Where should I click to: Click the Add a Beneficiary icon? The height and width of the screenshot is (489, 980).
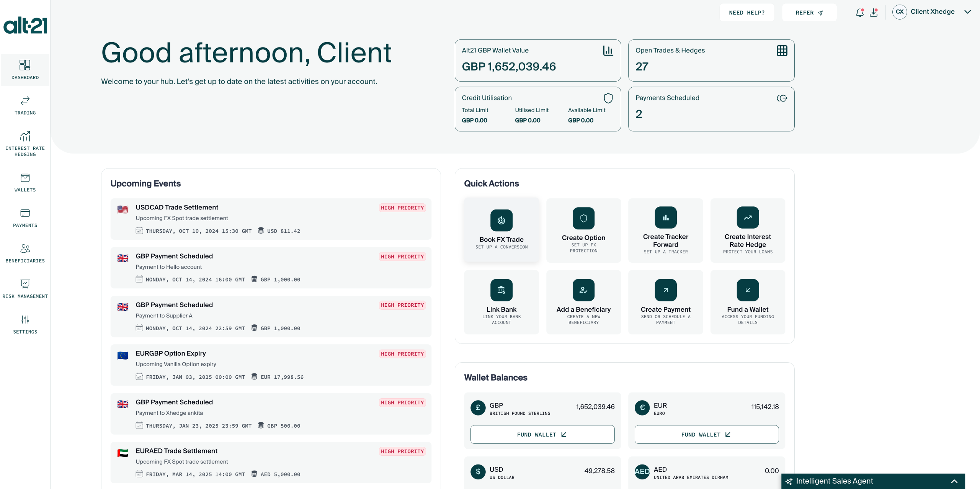(x=583, y=290)
